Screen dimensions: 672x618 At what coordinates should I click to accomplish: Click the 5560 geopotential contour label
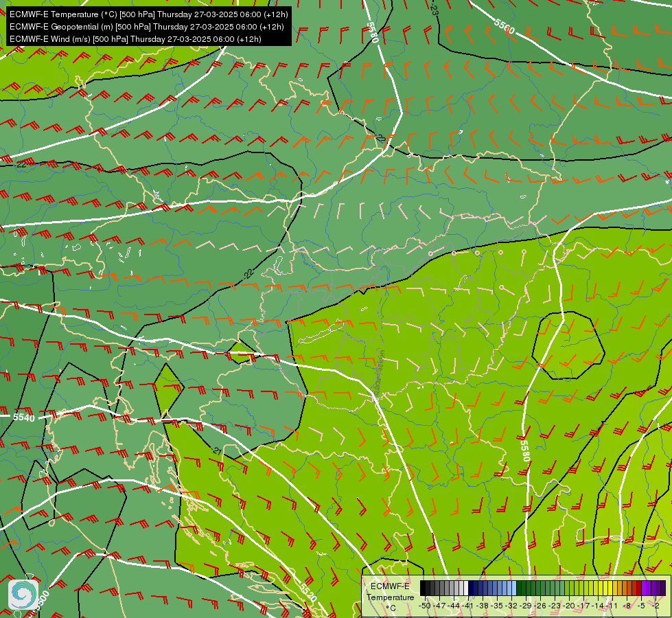tap(504, 26)
